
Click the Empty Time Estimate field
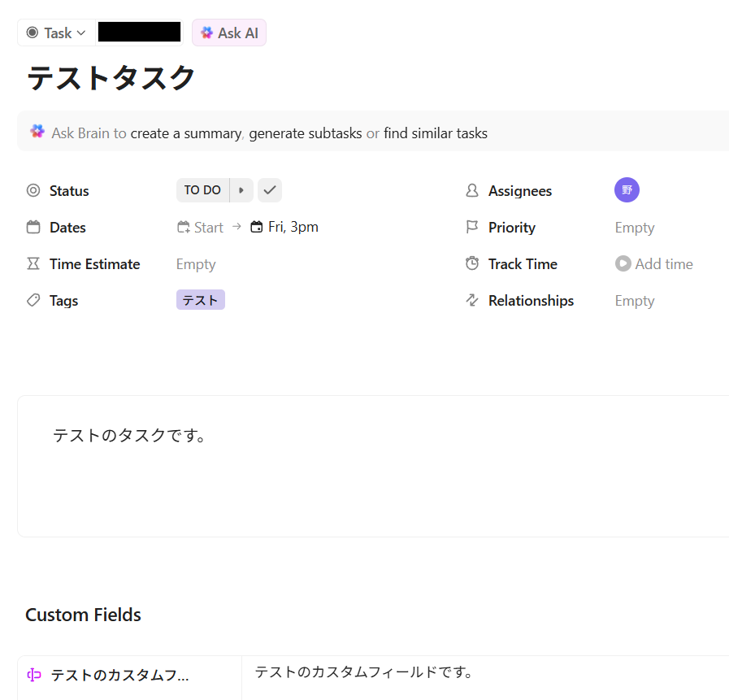pos(196,264)
